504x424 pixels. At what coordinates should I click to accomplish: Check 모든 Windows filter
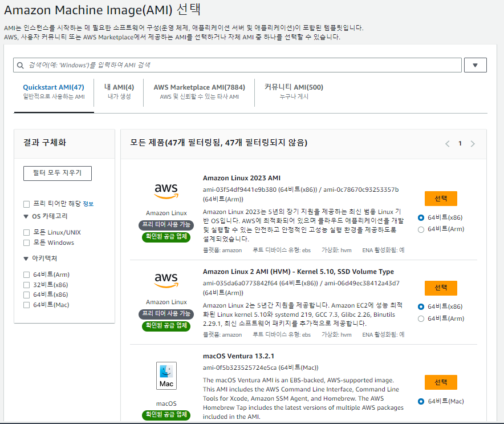[27, 243]
